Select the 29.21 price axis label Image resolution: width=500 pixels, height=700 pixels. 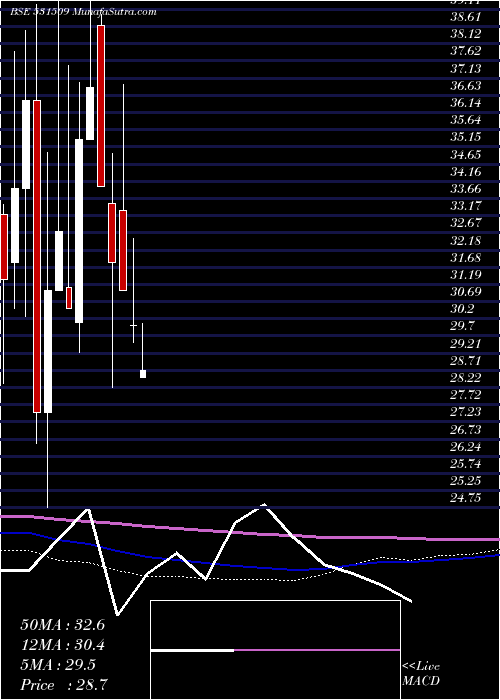point(466,343)
